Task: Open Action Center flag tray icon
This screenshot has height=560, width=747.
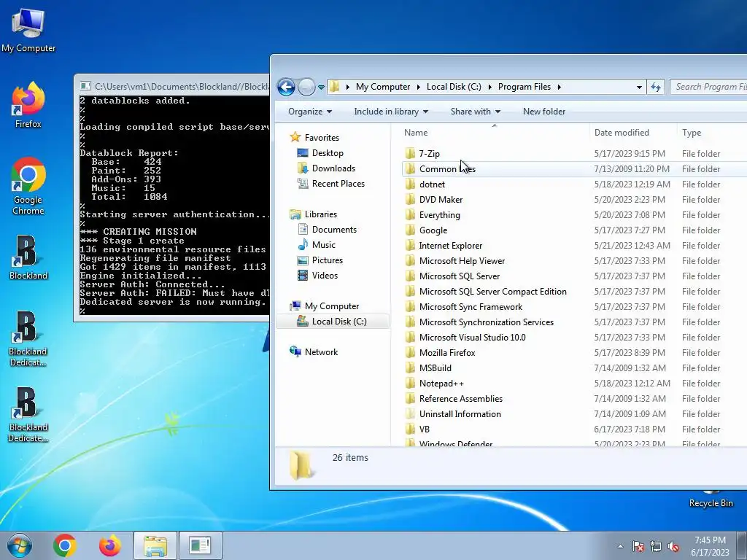Action: [x=638, y=546]
